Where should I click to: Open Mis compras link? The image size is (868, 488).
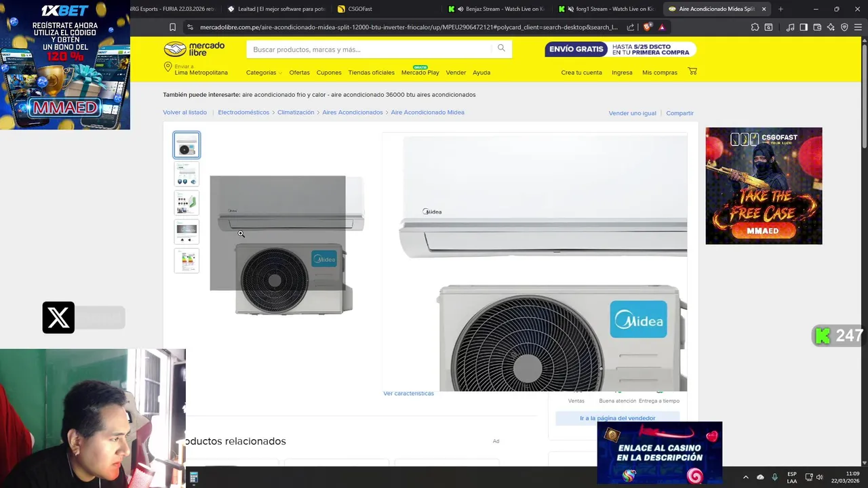pos(660,73)
